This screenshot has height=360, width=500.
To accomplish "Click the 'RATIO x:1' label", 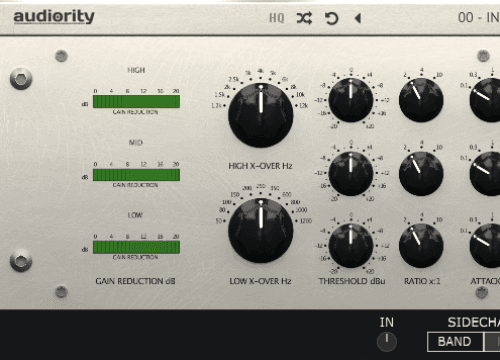I will 422,281.
